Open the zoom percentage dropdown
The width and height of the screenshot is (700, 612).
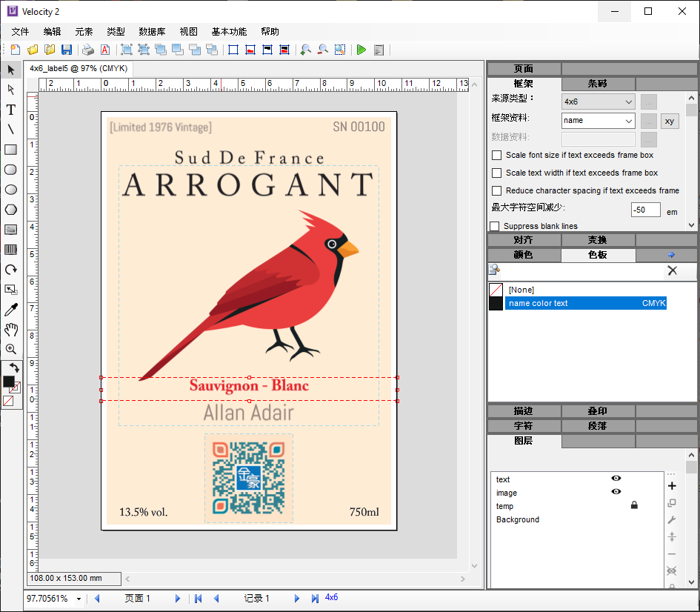(x=79, y=599)
